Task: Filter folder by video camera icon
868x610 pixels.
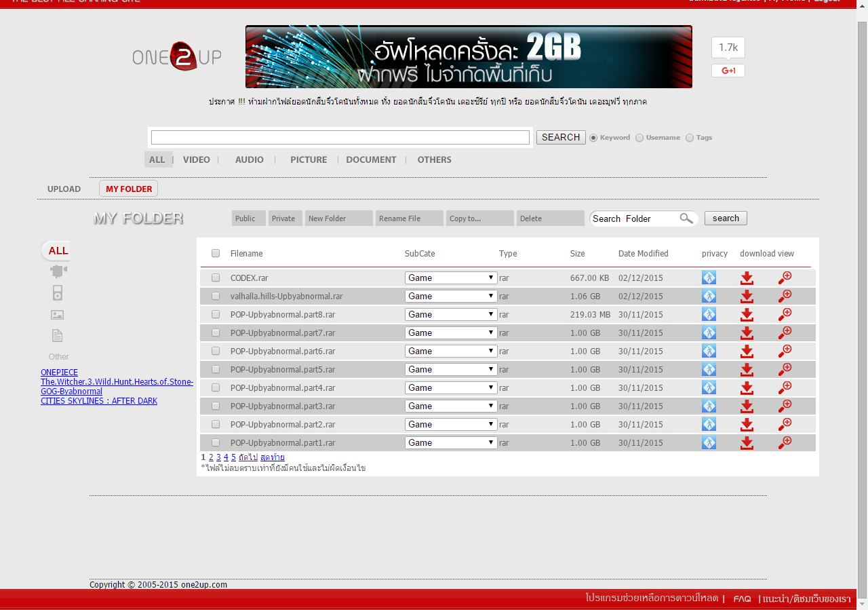Action: [x=58, y=271]
